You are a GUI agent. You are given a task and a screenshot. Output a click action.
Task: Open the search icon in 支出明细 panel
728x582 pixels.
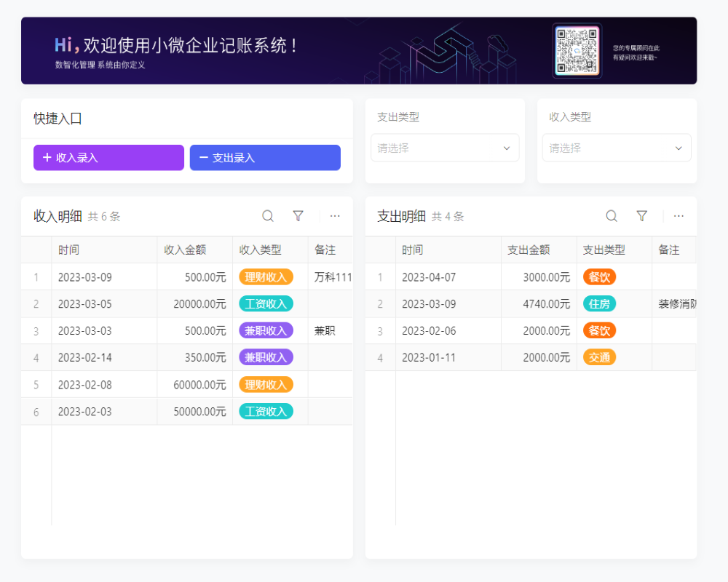[x=611, y=215]
